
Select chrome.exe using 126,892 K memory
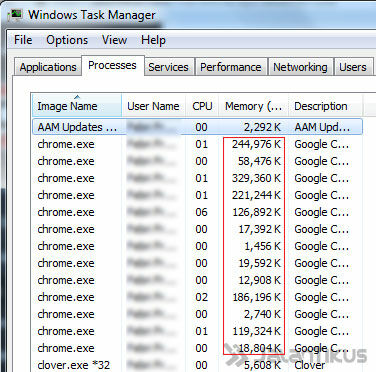click(x=197, y=212)
